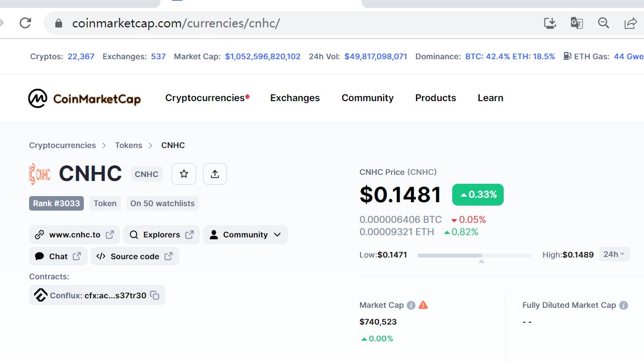Copy the Conflux contract address icon
Image resolution: width=644 pixels, height=362 pixels.
click(x=155, y=295)
